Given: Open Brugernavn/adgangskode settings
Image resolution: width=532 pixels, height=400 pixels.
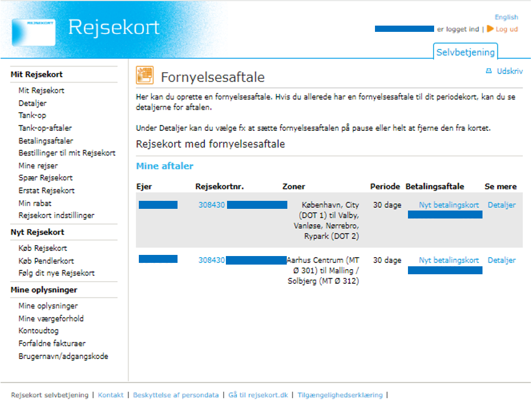Looking at the screenshot, I should pos(63,356).
